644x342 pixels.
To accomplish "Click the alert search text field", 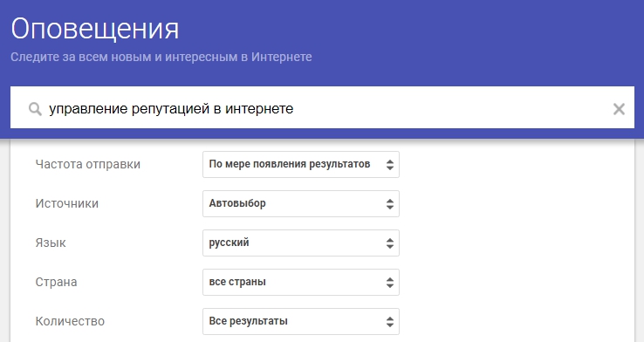I will [x=322, y=107].
